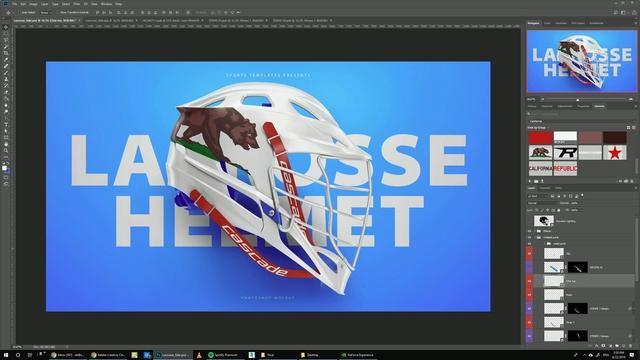Hide the layer with the blue stripe thumbnail
This screenshot has width=640, height=360.
pyautogui.click(x=530, y=267)
